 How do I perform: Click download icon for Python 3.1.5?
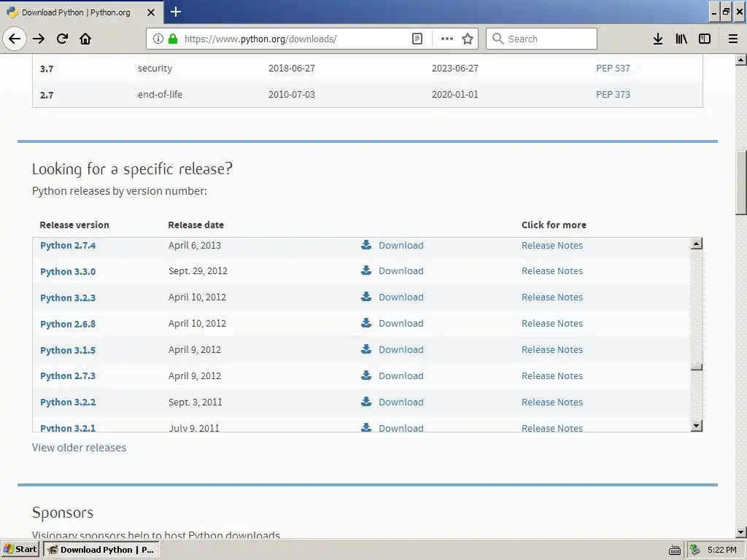pyautogui.click(x=366, y=349)
